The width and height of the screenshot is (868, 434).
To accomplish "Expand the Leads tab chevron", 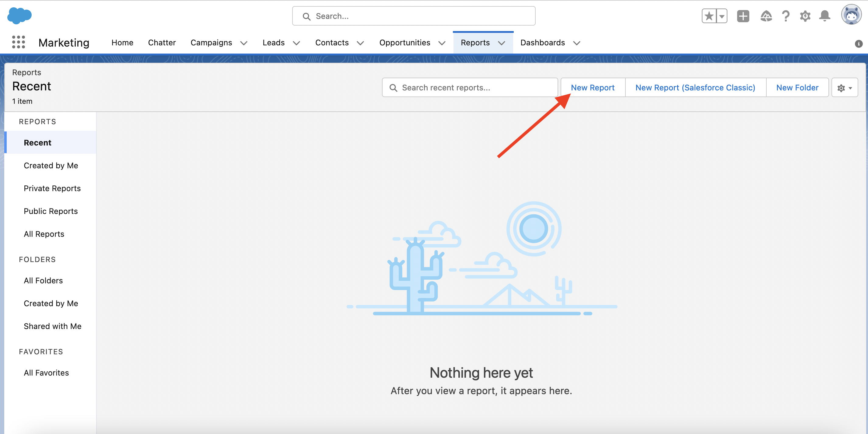I will pyautogui.click(x=296, y=43).
